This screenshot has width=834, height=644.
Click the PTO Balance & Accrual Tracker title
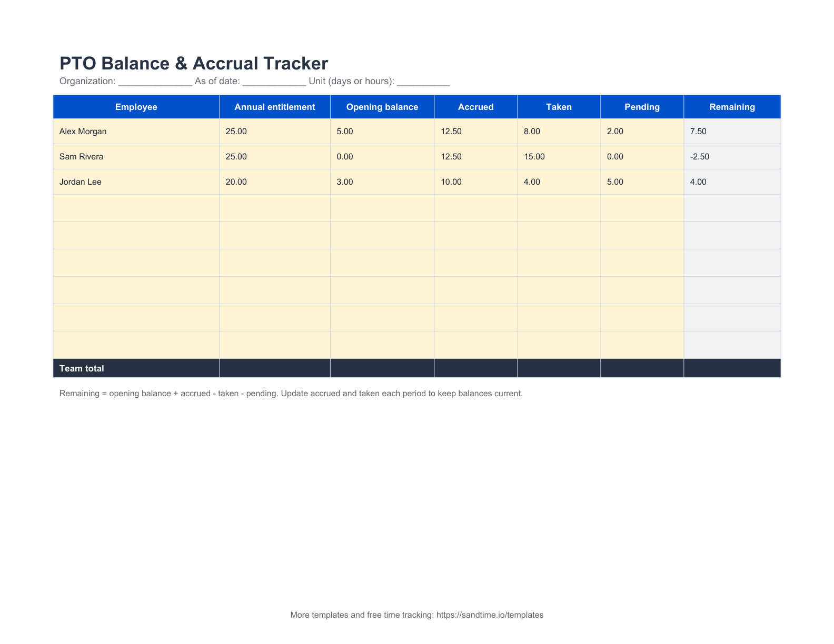(194, 63)
